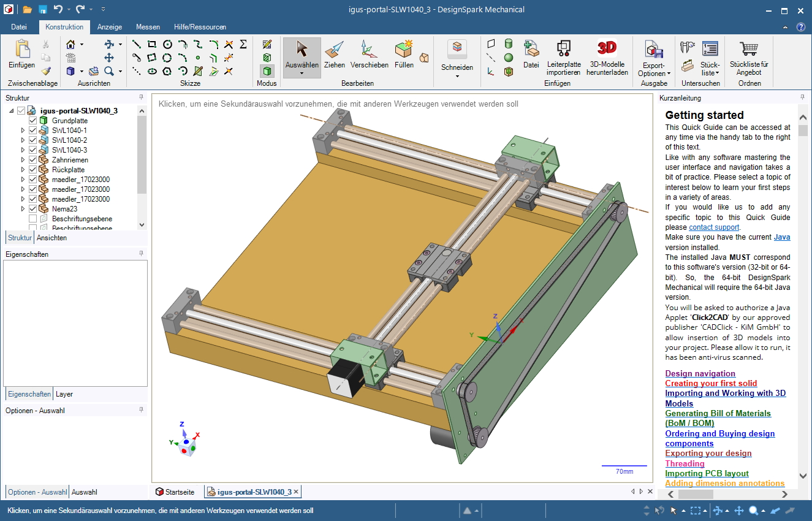Open Exporting your design link
Screen dimensions: 812x521
(708, 454)
